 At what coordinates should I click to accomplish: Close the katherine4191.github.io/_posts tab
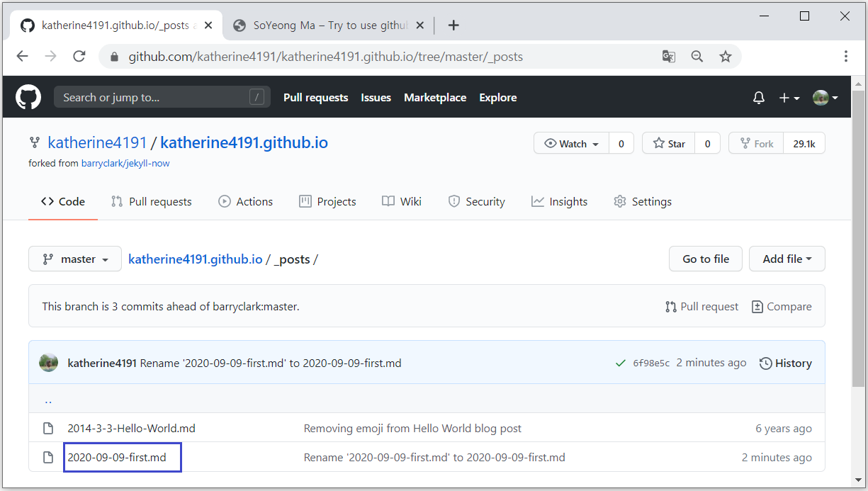tap(208, 26)
